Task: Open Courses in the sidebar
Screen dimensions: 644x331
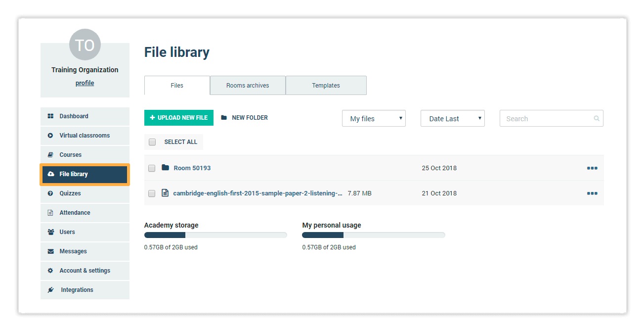Action: (x=85, y=155)
